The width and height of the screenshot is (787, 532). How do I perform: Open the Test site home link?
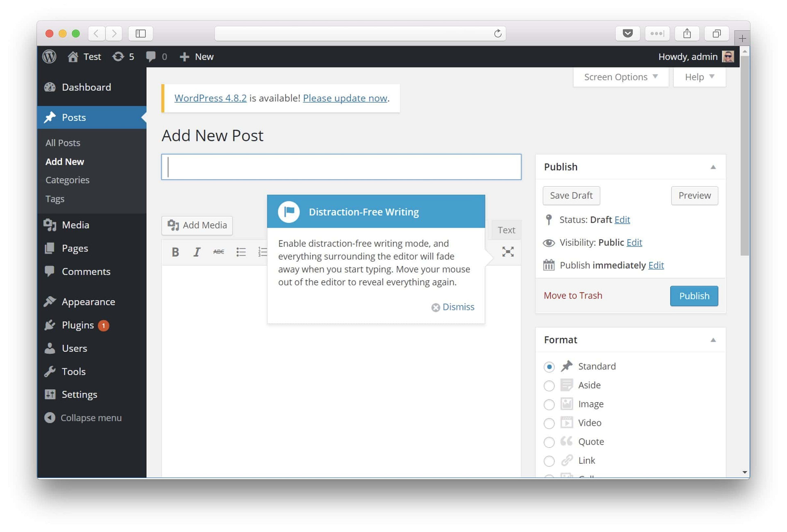pos(84,57)
